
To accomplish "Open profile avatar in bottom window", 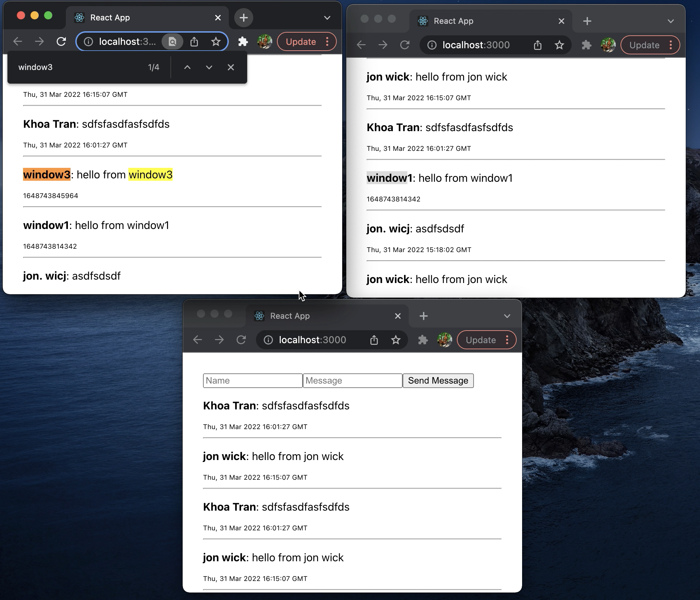I will pos(445,340).
